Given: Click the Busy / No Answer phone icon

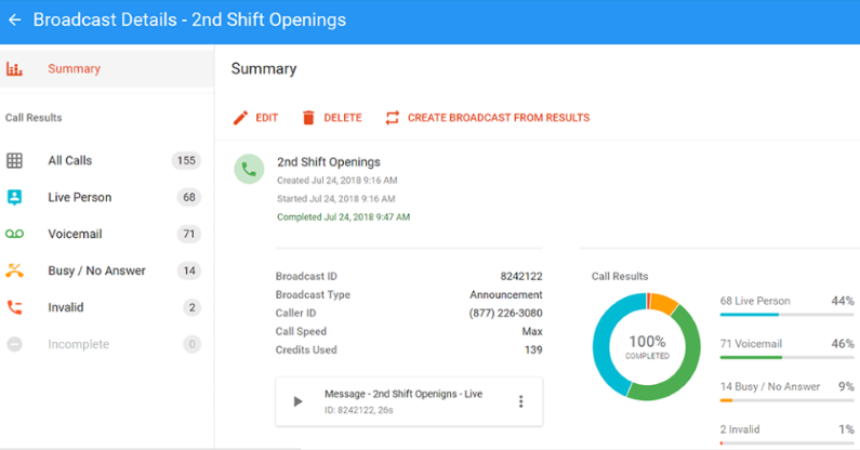Looking at the screenshot, I should pos(14,271).
